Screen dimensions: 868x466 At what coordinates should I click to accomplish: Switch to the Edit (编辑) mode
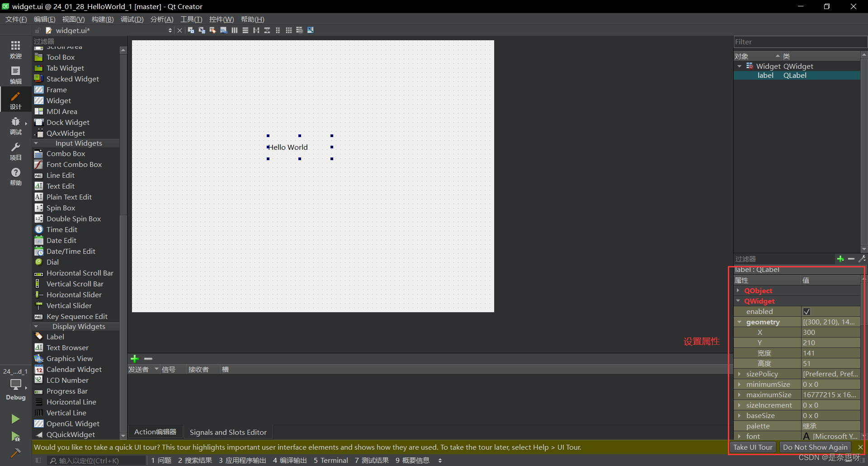(x=16, y=75)
